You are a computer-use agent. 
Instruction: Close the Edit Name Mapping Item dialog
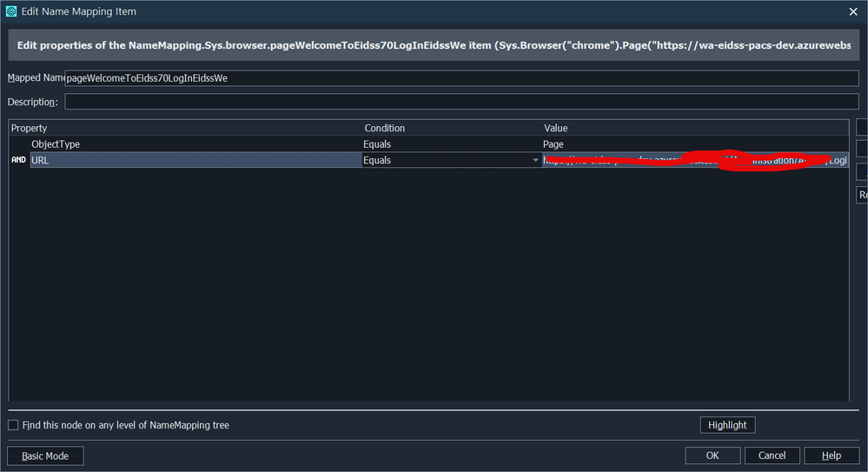pyautogui.click(x=852, y=11)
